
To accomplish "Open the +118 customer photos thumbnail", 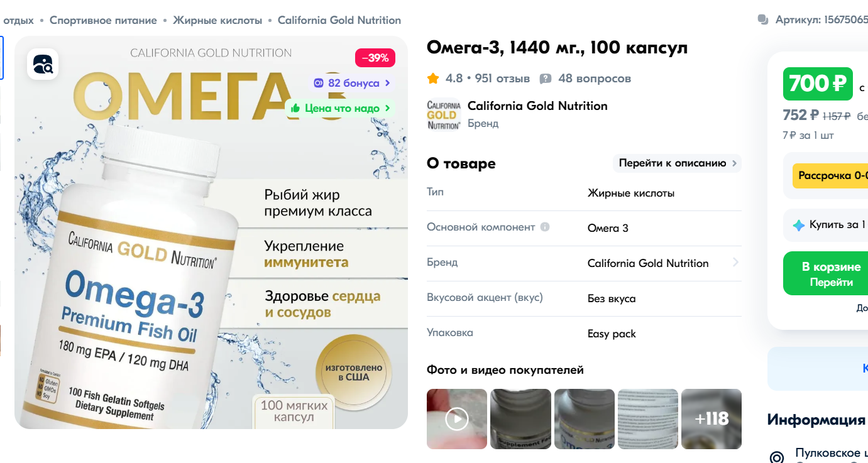I will (x=711, y=419).
